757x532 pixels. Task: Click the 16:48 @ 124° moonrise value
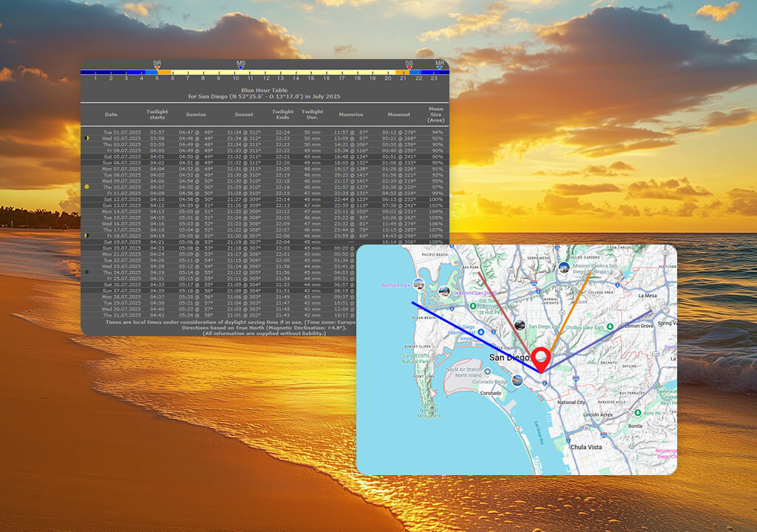tap(351, 157)
